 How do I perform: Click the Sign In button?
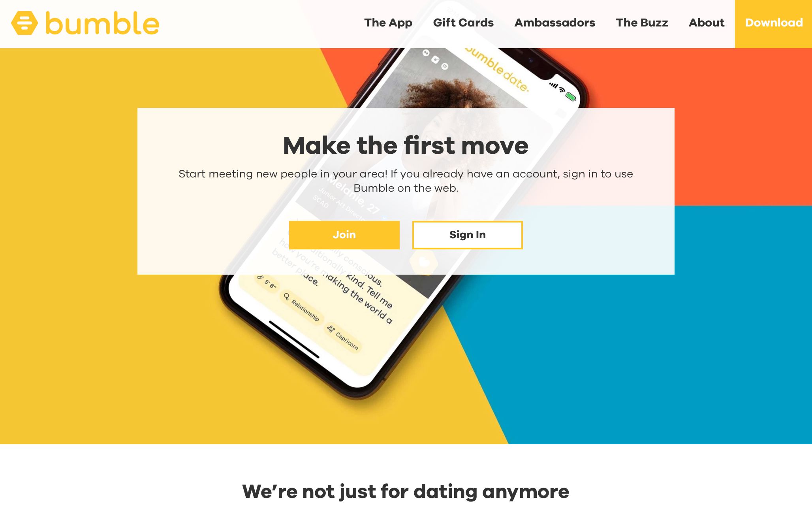click(x=467, y=235)
